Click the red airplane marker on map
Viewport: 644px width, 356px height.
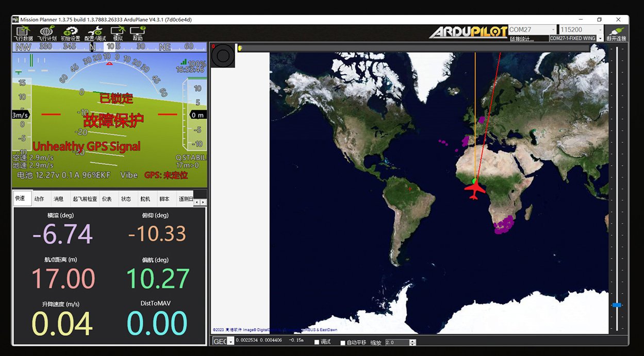point(475,189)
